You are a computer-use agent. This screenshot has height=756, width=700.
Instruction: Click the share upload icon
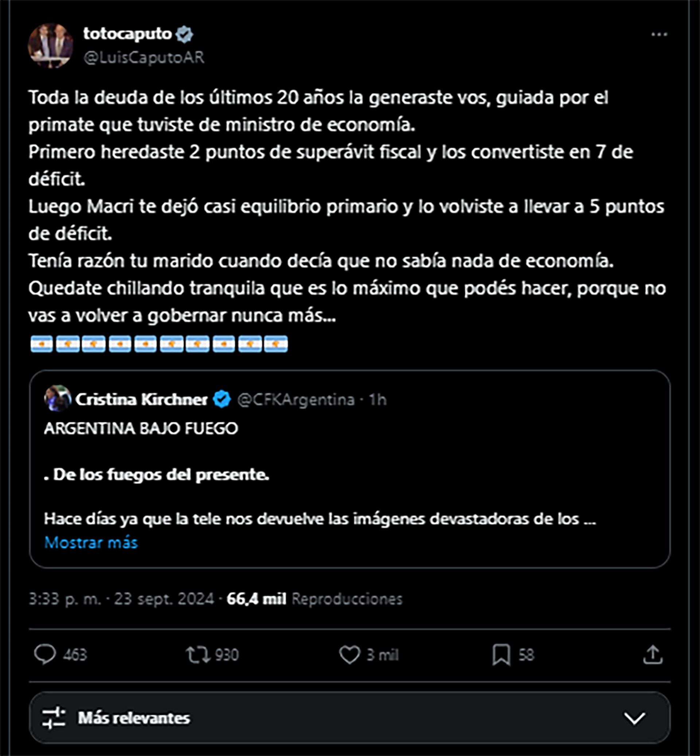(x=653, y=655)
